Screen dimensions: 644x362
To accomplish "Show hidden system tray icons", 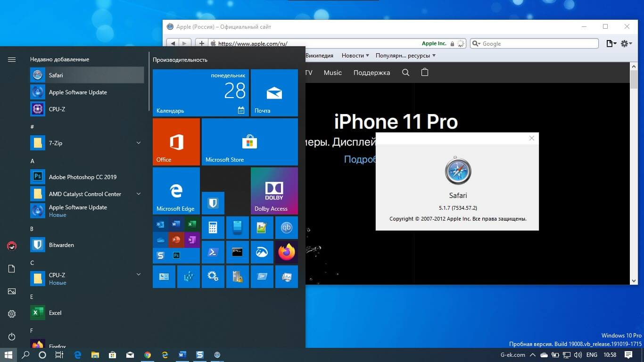I will click(x=533, y=355).
